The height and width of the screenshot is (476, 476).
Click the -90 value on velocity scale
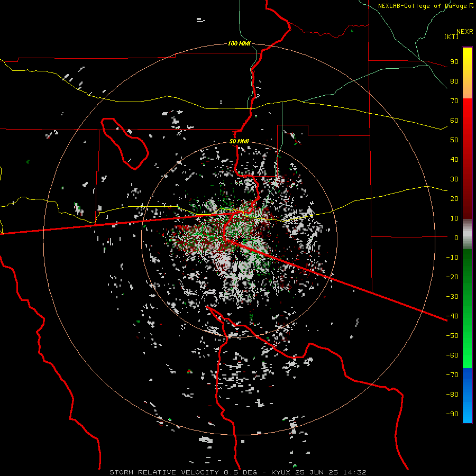(452, 414)
